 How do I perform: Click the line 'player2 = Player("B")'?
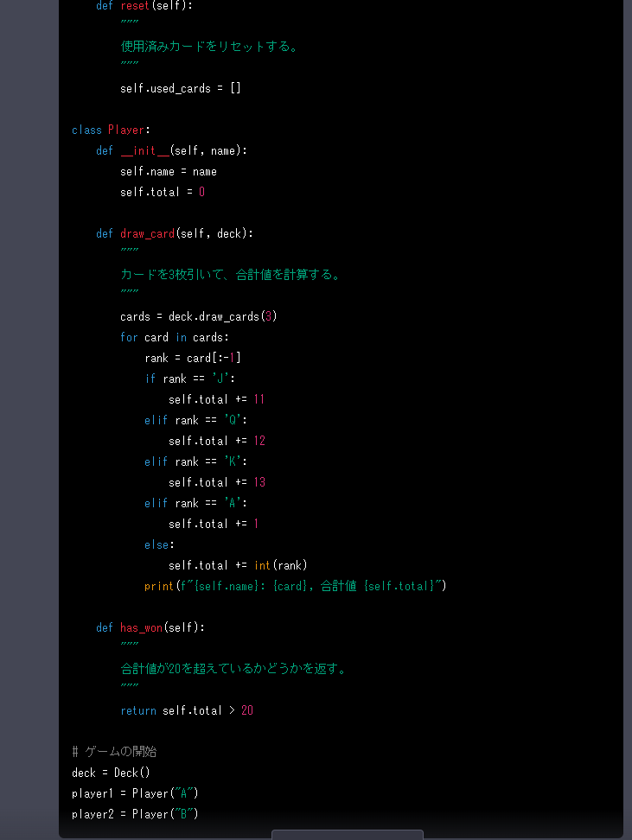(x=135, y=814)
